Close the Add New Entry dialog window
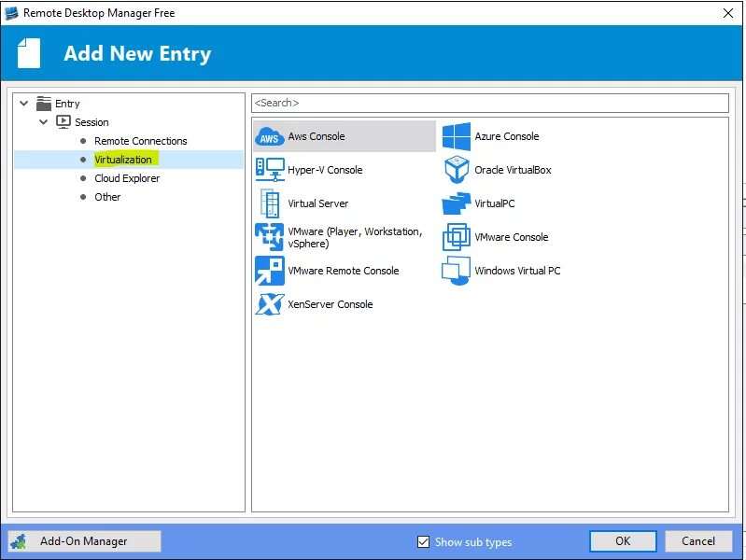746x560 pixels. [728, 13]
